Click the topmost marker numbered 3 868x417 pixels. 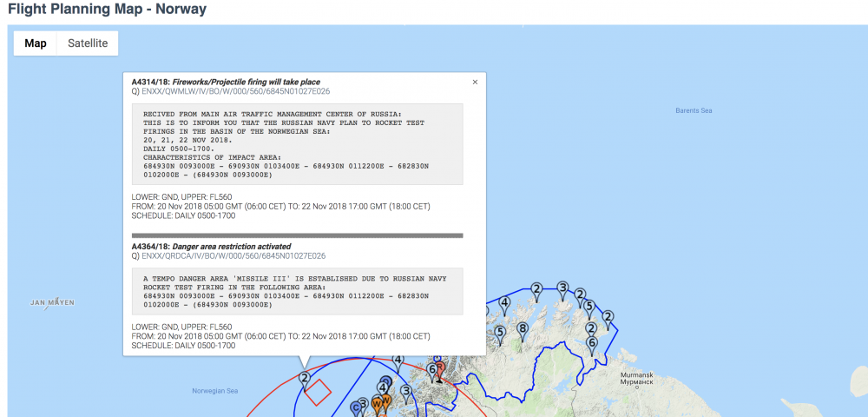(x=562, y=288)
